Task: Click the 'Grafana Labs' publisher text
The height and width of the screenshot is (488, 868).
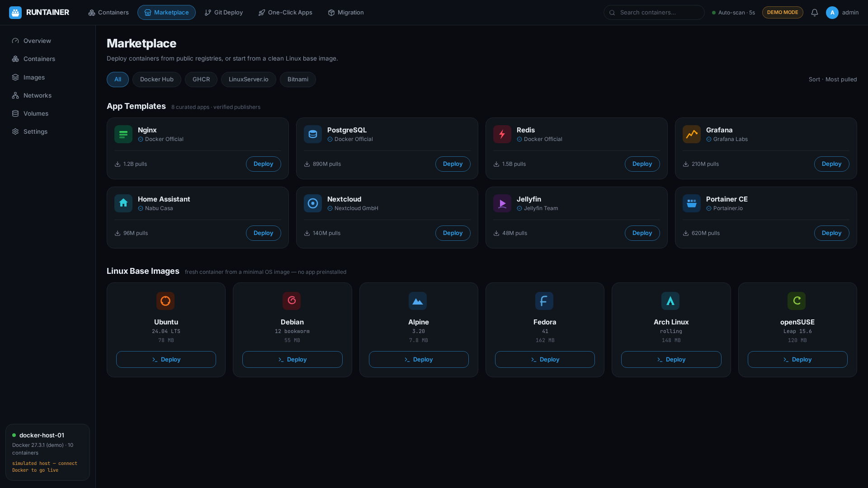Action: pos(731,139)
